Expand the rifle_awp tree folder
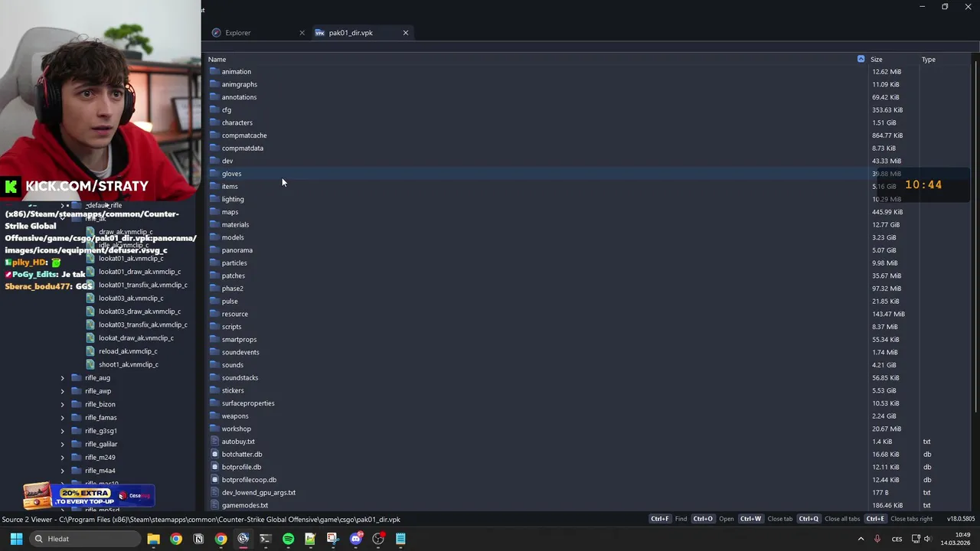The width and height of the screenshot is (980, 551). point(63,391)
